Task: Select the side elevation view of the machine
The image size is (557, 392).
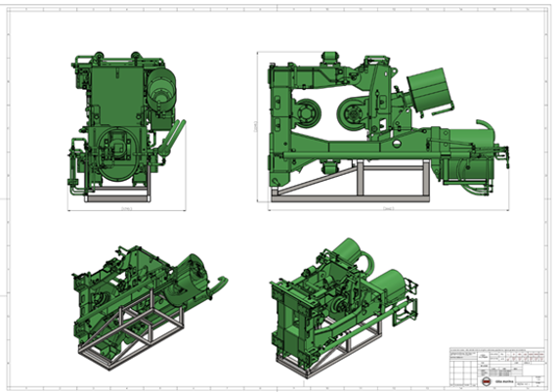Action: click(x=389, y=127)
